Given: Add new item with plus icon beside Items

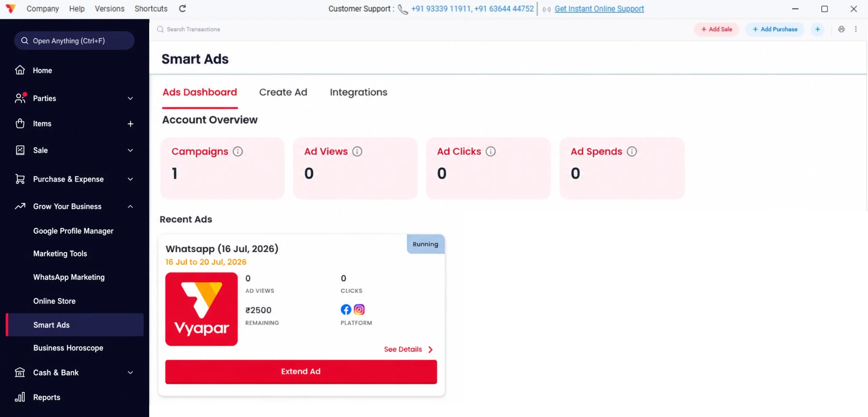Looking at the screenshot, I should [131, 124].
